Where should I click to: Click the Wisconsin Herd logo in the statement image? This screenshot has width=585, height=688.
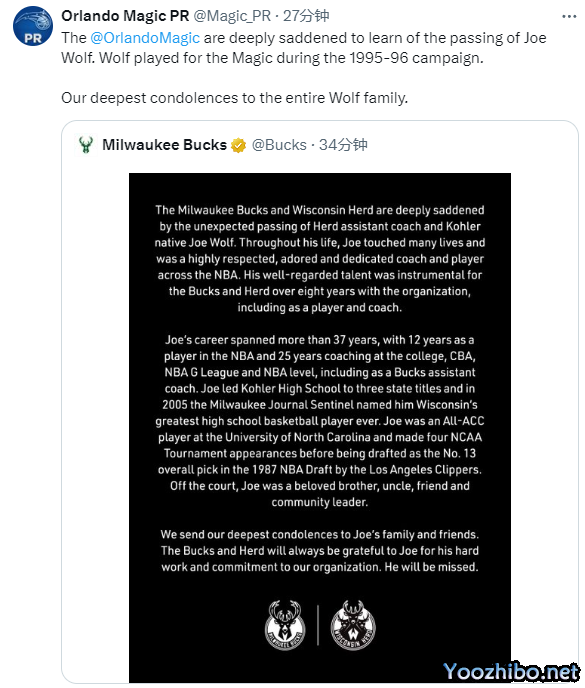[x=353, y=625]
